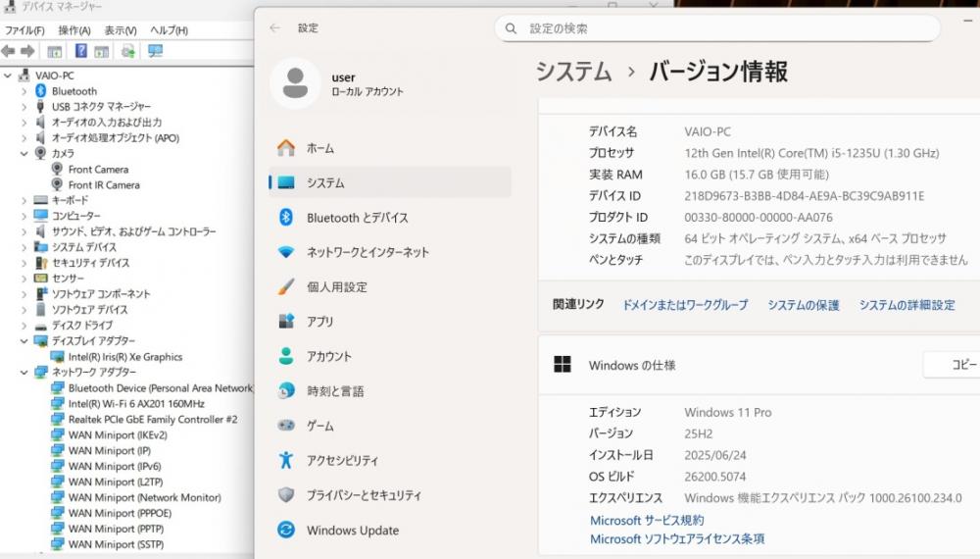
Task: Open the ファイル(F) menu
Action: 24,30
